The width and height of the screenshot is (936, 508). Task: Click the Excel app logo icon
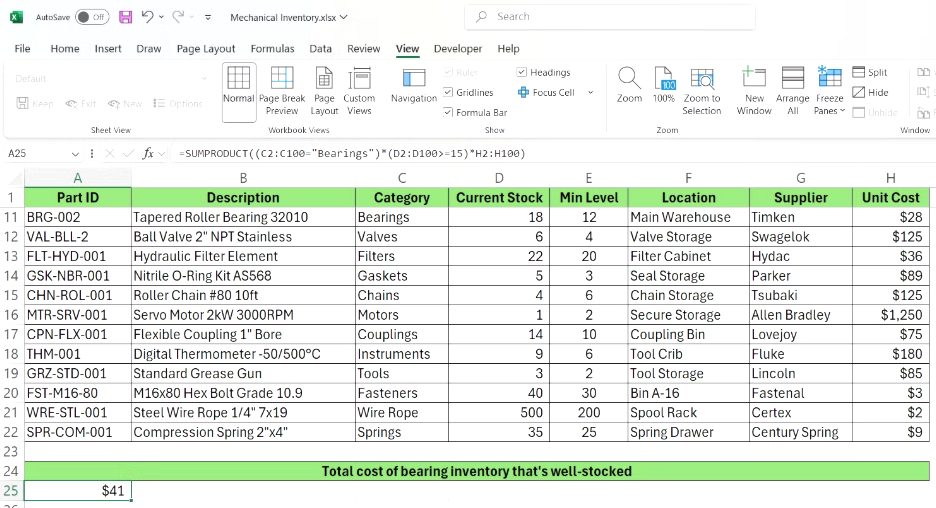coord(16,17)
